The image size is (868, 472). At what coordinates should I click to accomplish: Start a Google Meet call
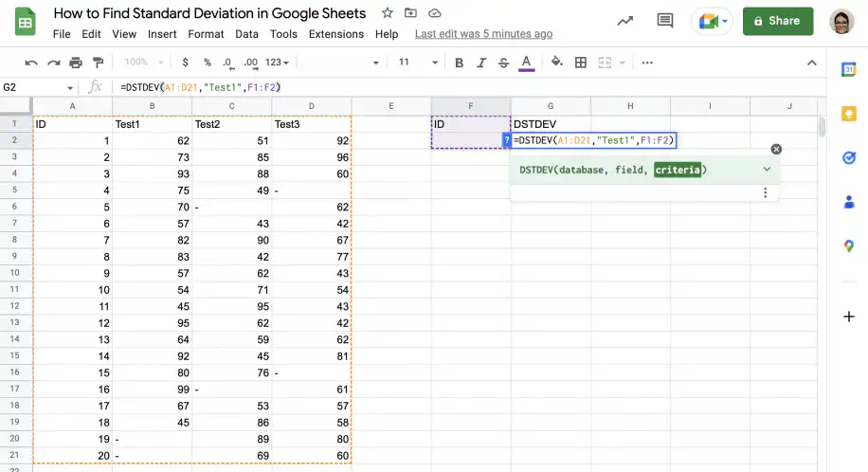(708, 22)
